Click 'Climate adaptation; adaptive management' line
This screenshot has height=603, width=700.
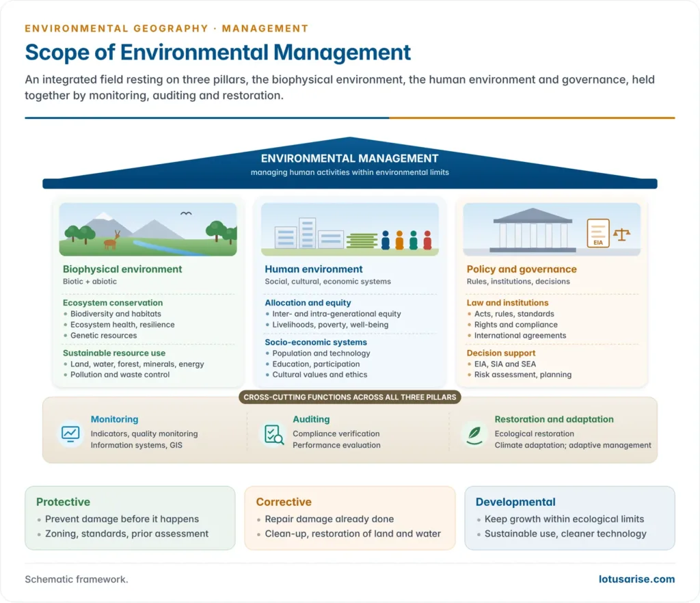point(573,445)
